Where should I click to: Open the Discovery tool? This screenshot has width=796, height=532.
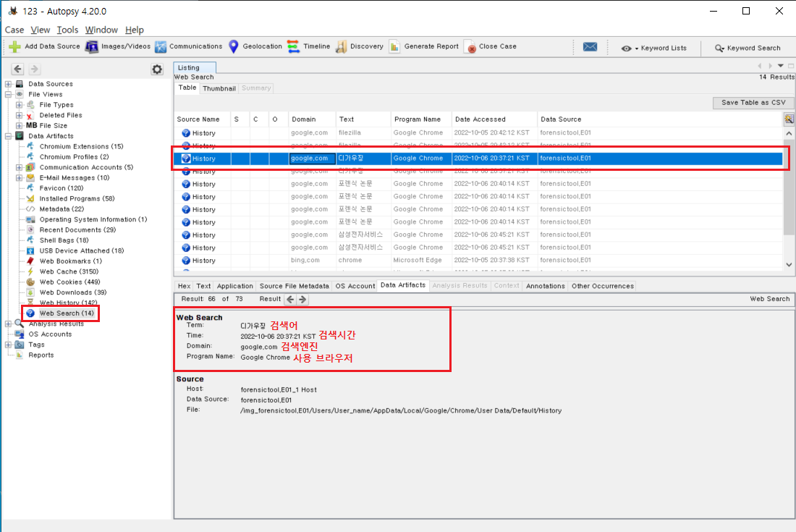coord(360,47)
